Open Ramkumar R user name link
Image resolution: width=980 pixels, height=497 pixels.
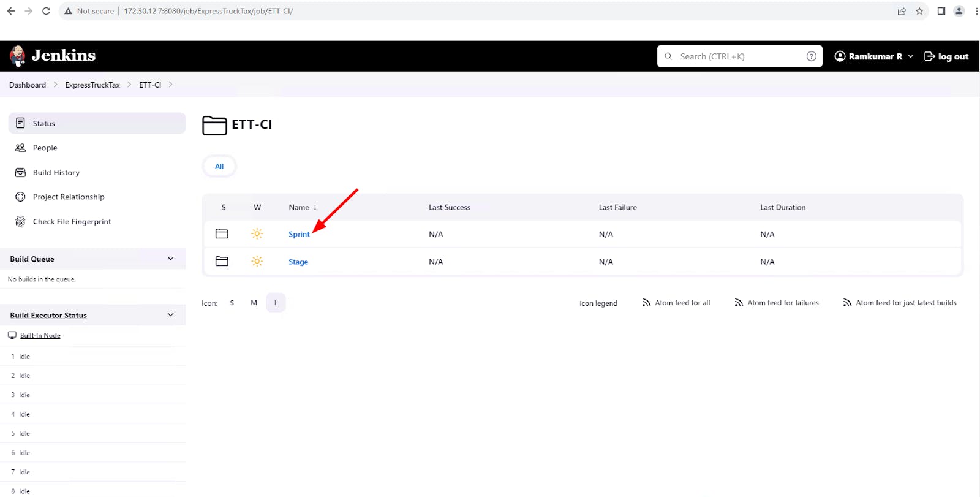coord(875,56)
